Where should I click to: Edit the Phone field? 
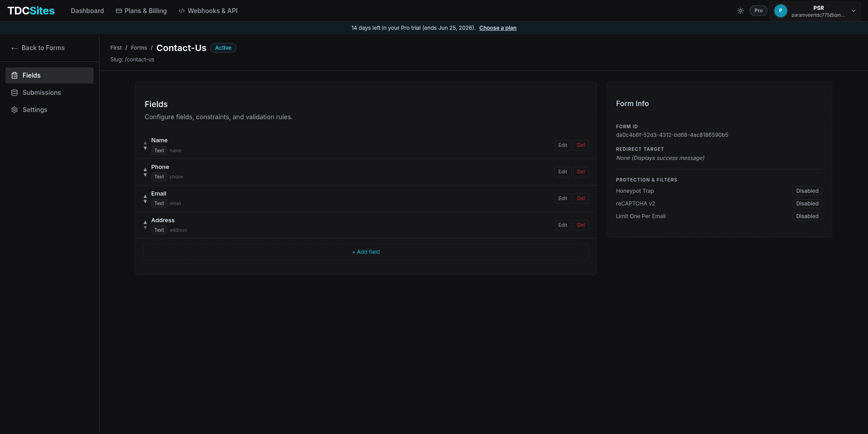coord(562,172)
